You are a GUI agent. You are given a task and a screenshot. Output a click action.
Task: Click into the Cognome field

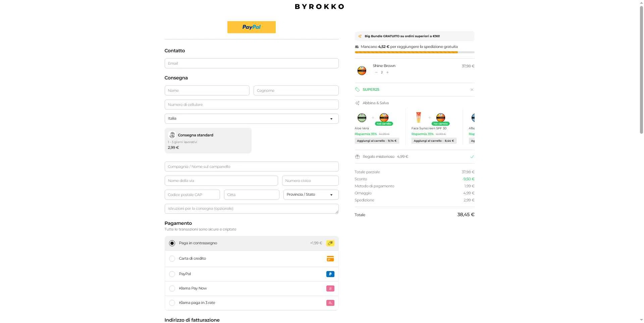[296, 90]
